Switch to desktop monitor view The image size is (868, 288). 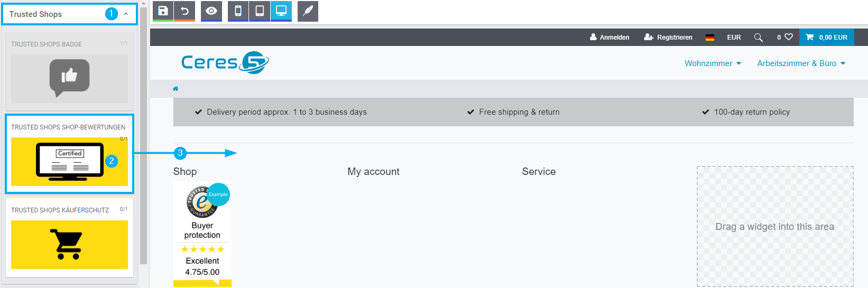(281, 11)
